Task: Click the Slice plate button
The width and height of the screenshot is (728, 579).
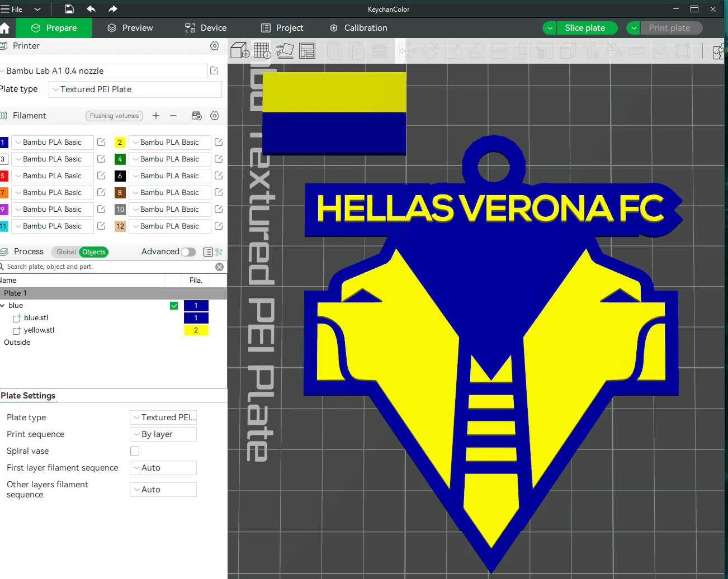Action: pos(587,28)
